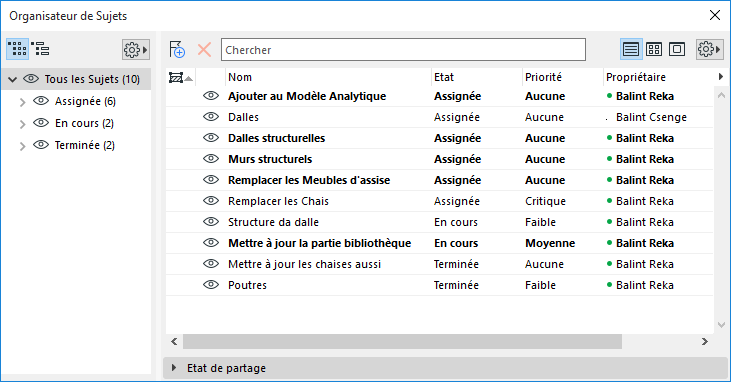Toggle visibility eye of Tous les Sujets

pyautogui.click(x=31, y=79)
